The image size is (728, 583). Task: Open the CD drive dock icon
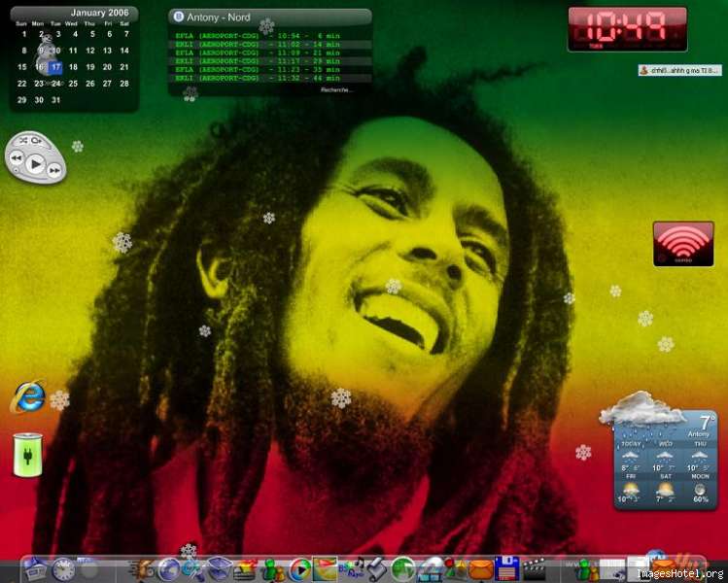pyautogui.click(x=431, y=570)
